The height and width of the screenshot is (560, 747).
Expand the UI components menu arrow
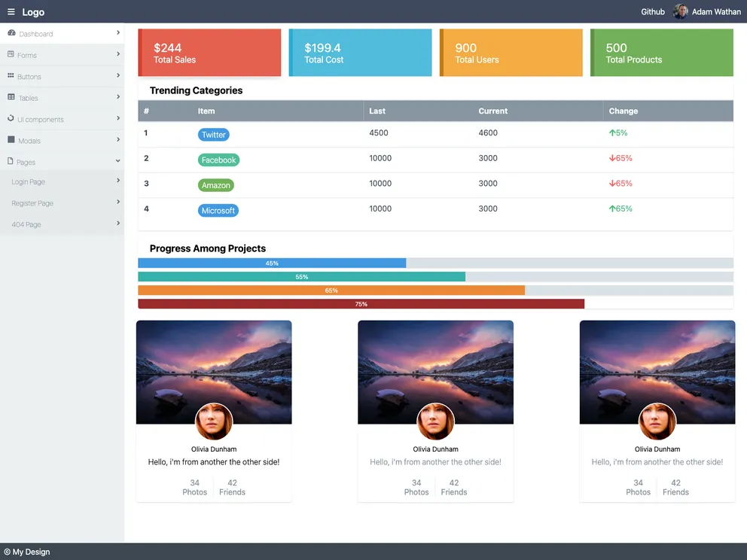pyautogui.click(x=118, y=118)
